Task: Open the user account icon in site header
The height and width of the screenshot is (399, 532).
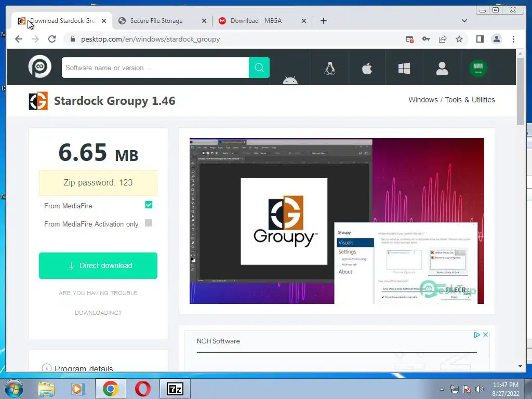Action: click(x=442, y=68)
